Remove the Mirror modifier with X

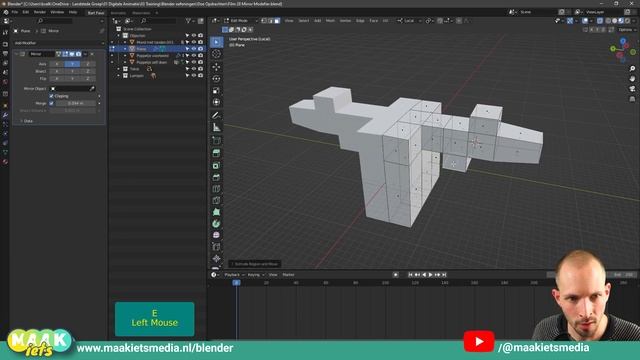click(92, 54)
